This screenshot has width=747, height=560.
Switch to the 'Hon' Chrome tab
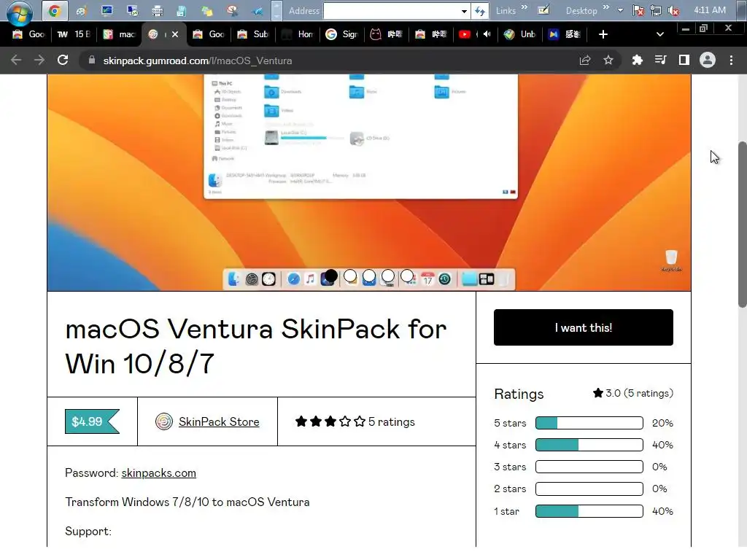[x=298, y=34]
